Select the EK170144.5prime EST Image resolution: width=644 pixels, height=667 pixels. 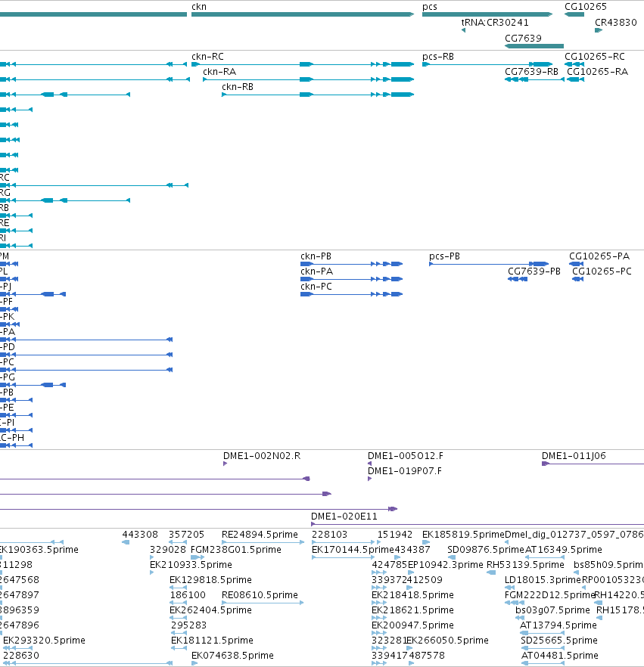(x=343, y=557)
